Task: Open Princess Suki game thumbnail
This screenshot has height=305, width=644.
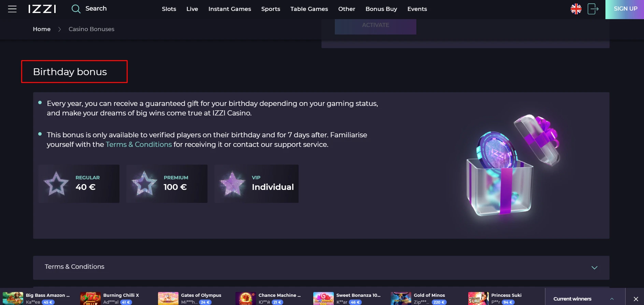Action: (478, 299)
